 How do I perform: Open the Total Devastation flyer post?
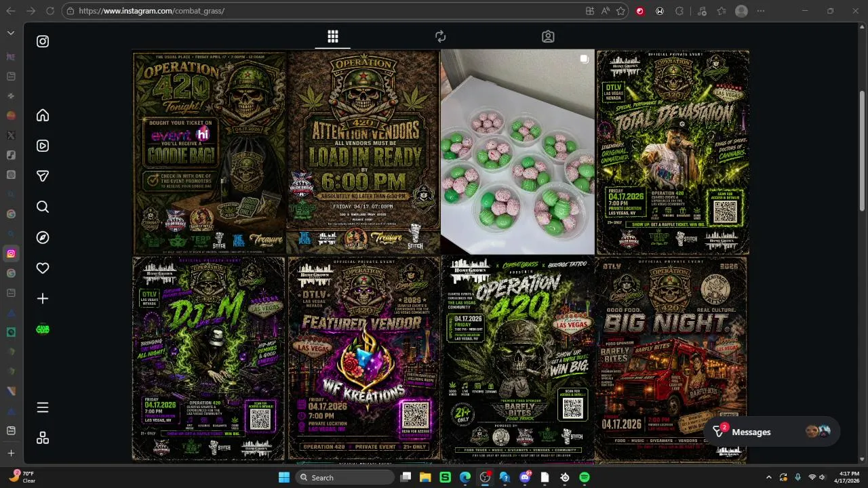[673, 152]
